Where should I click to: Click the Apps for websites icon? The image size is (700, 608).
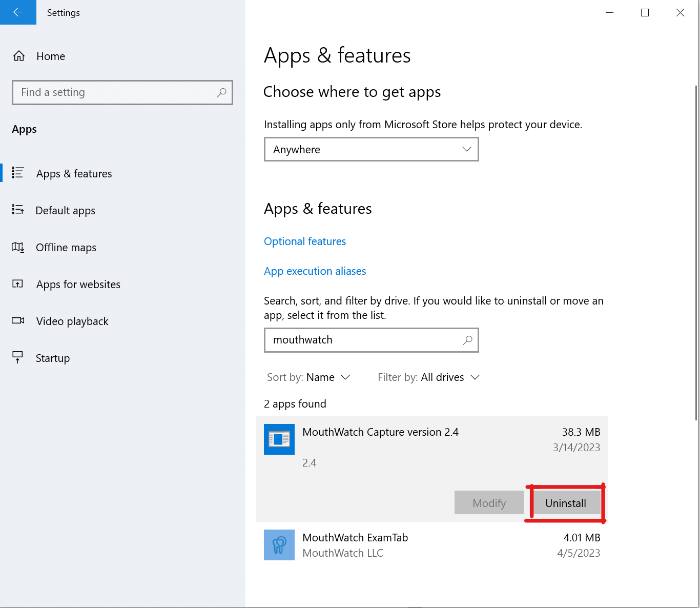pyautogui.click(x=18, y=283)
